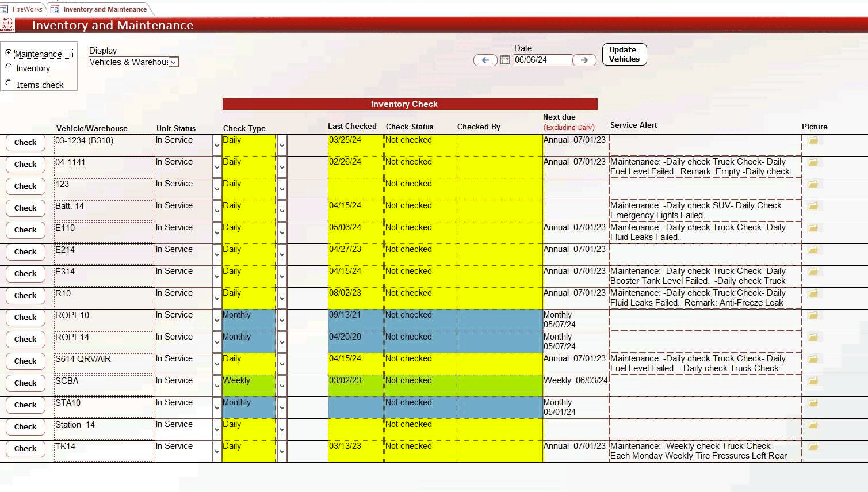This screenshot has height=492, width=868.
Task: Click Service Alert text for TK14
Action: point(705,451)
